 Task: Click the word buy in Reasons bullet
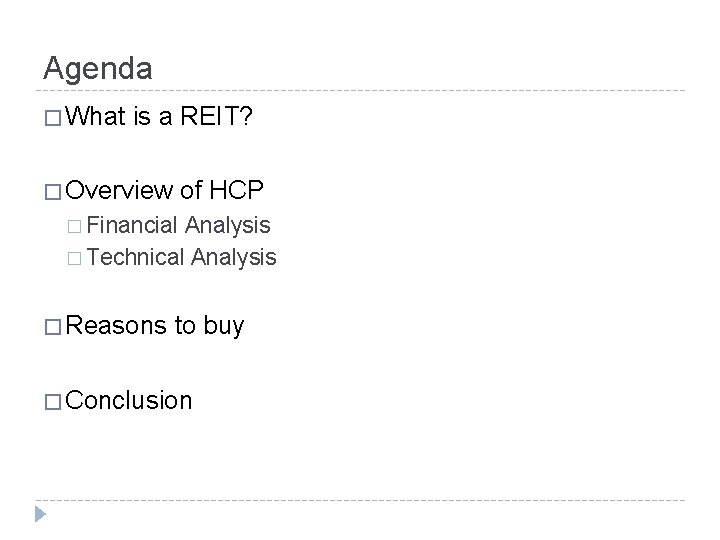point(223,325)
